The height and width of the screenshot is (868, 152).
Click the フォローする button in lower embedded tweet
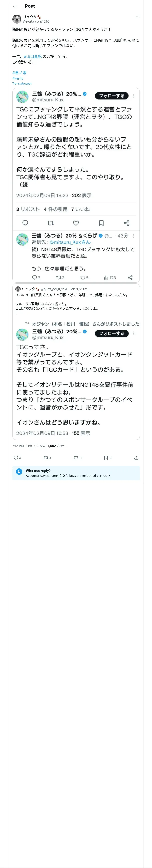(111, 333)
